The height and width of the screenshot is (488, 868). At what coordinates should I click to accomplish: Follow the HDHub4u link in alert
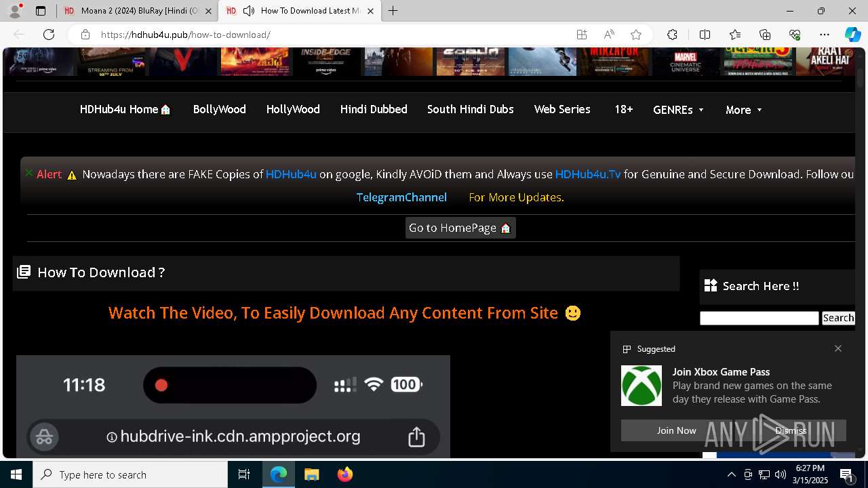tap(291, 174)
